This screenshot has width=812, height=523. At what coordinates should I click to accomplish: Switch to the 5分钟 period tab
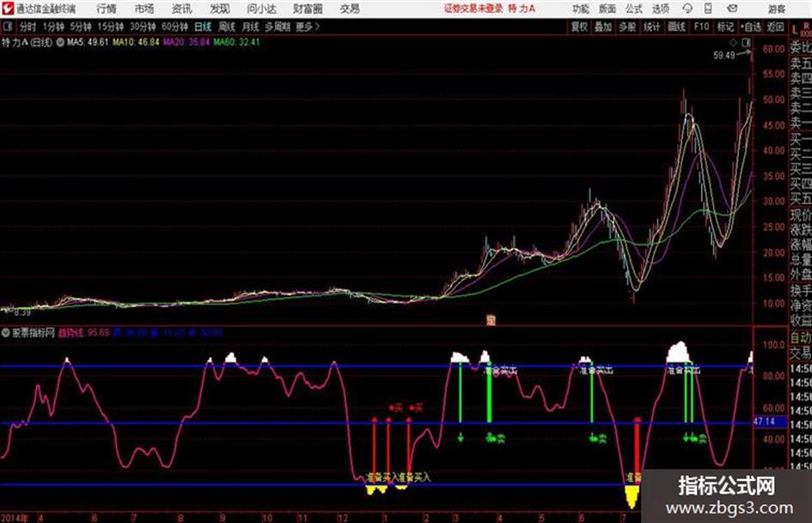pyautogui.click(x=81, y=27)
